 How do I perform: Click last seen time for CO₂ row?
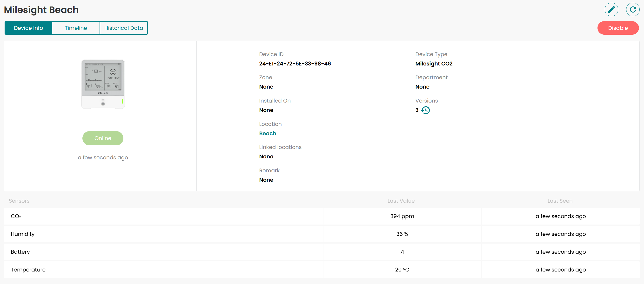click(561, 216)
